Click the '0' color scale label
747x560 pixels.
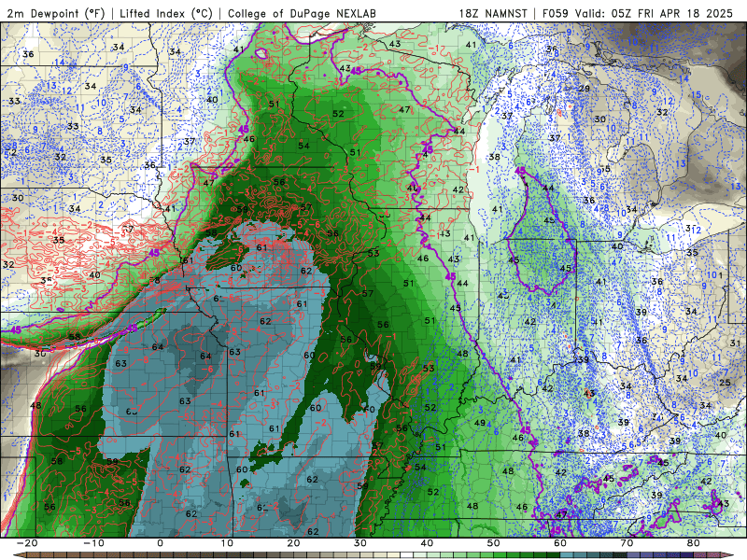(x=160, y=543)
